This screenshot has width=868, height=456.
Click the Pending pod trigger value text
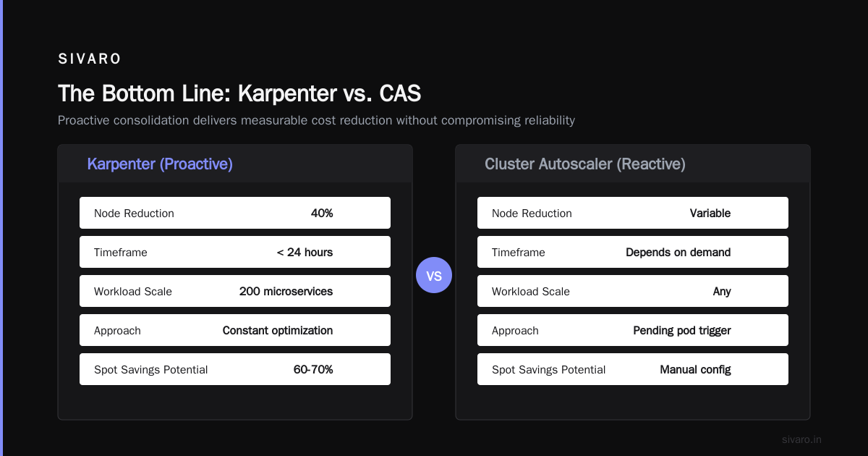(682, 331)
